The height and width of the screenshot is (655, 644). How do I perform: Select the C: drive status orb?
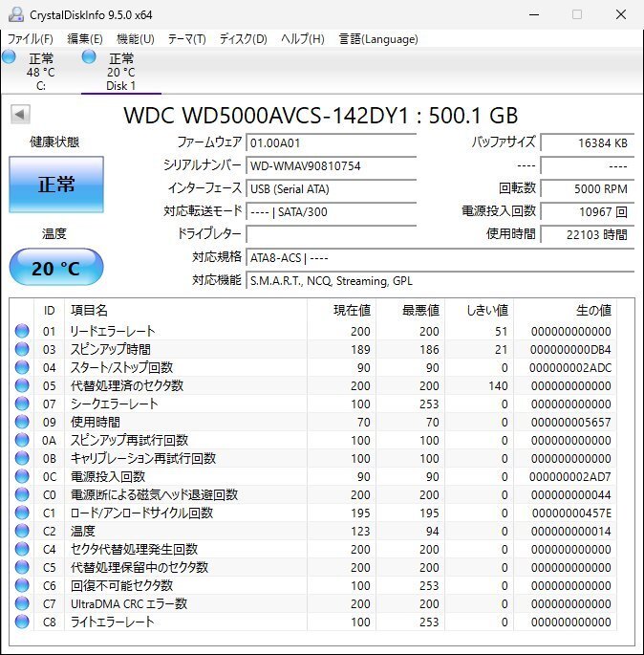point(9,56)
